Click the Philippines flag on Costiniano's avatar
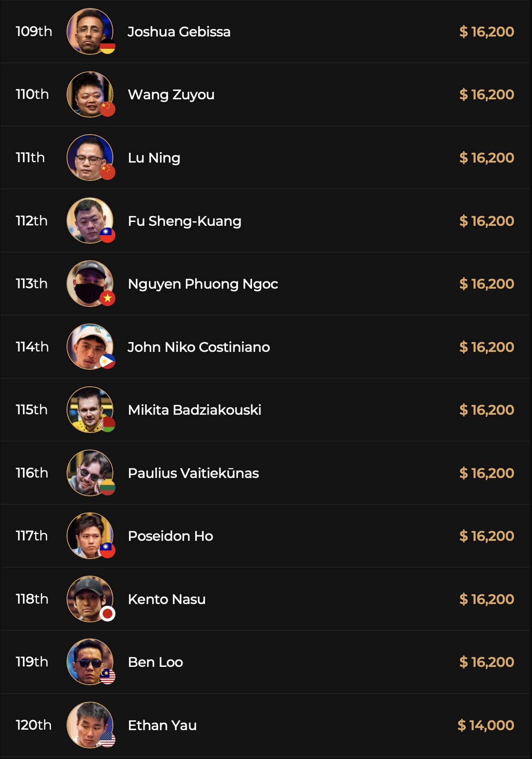Viewport: 532px width, 759px height. pyautogui.click(x=107, y=361)
